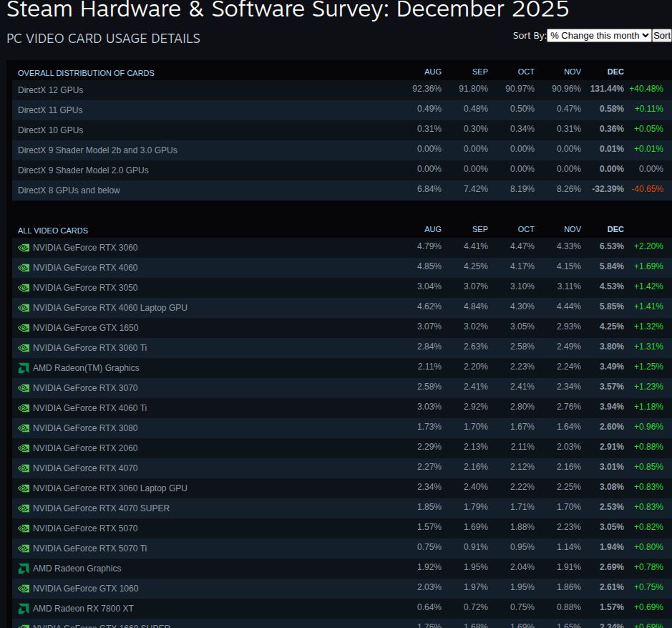Screen dimensions: 672x628
Task: Click the NOV column header in All Video Cards
Action: click(x=573, y=229)
